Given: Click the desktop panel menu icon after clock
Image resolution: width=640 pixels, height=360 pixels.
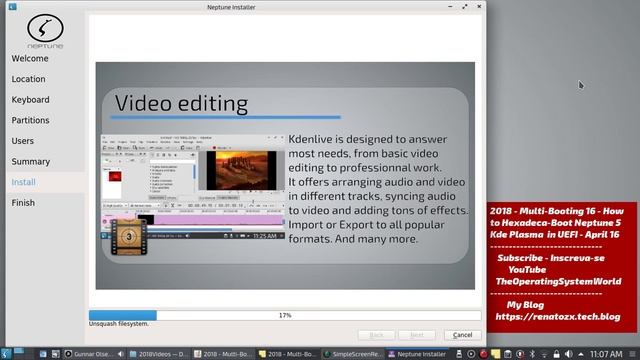Looking at the screenshot, I should tap(632, 354).
